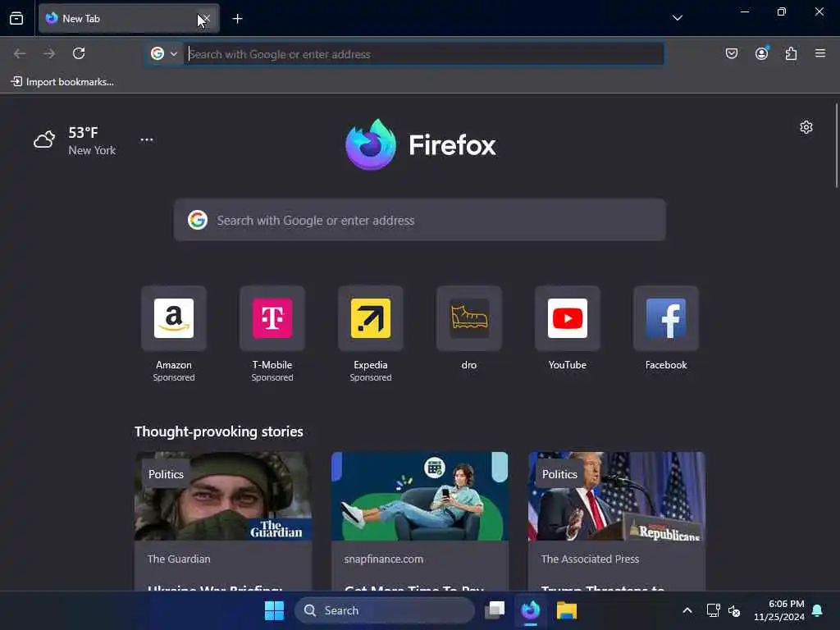
Task: Open The Associated Press story thumbnail
Action: coord(617,496)
